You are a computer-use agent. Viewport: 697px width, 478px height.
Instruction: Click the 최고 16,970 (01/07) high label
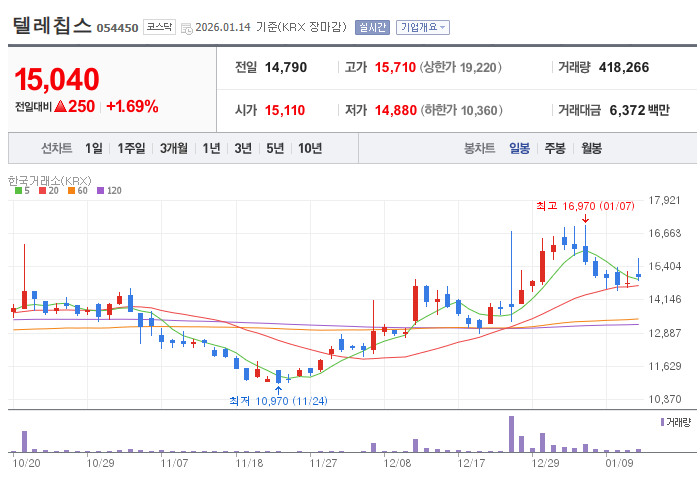click(585, 206)
